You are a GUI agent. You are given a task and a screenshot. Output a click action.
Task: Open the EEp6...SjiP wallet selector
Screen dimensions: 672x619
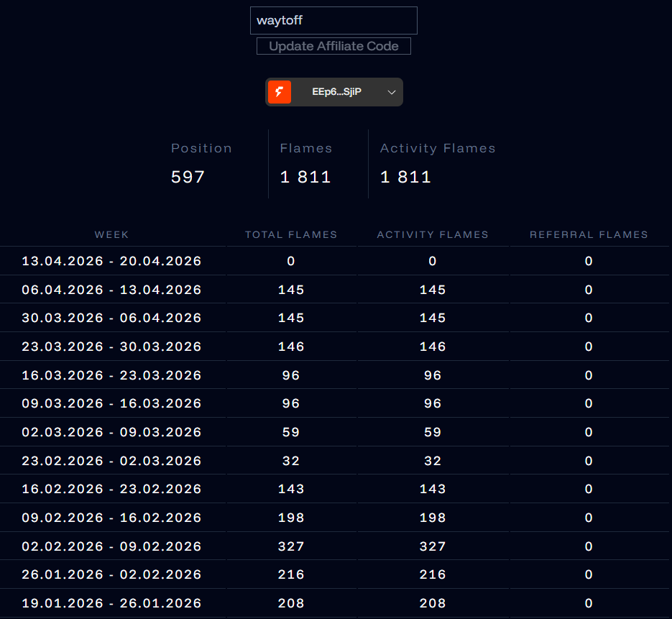coord(334,92)
